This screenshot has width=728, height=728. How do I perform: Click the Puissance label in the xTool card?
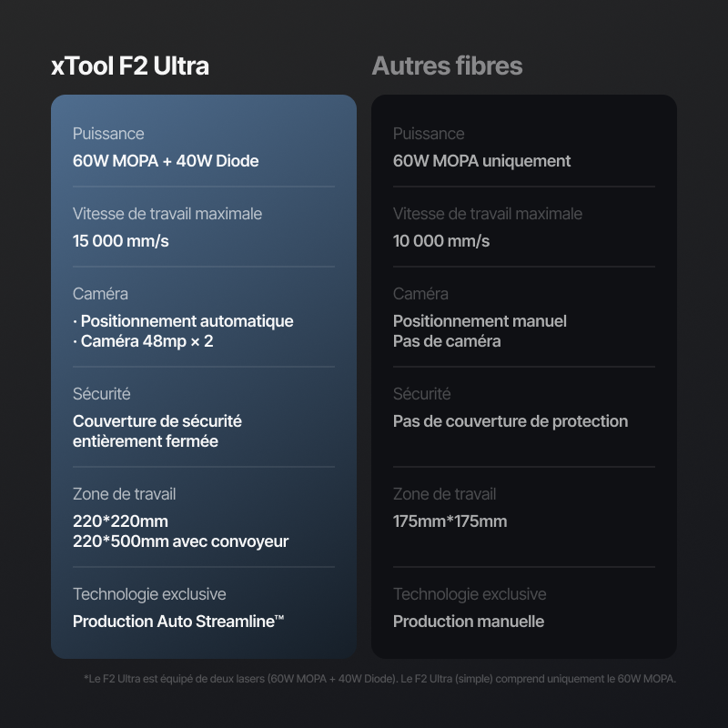click(108, 134)
